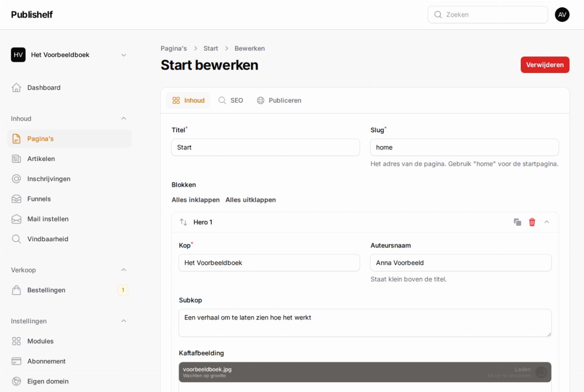The image size is (584, 392).
Task: Switch to the SEO tab
Action: coord(231,100)
